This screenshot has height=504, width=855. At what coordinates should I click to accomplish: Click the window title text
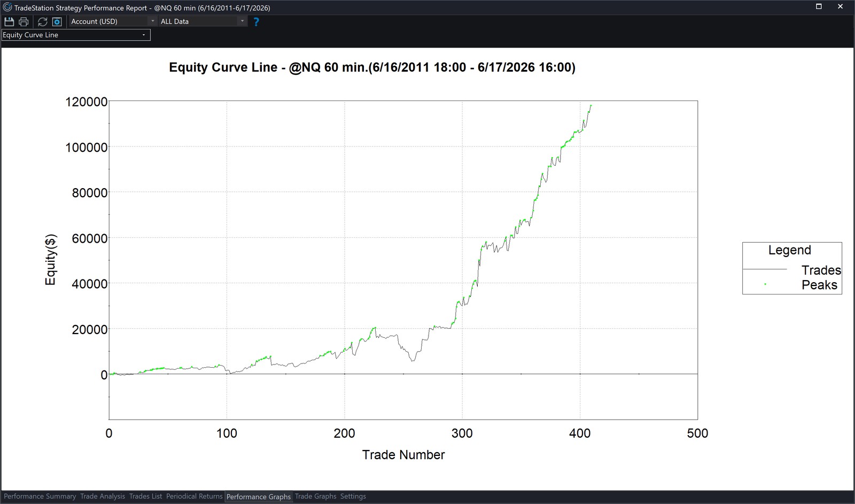coord(142,8)
